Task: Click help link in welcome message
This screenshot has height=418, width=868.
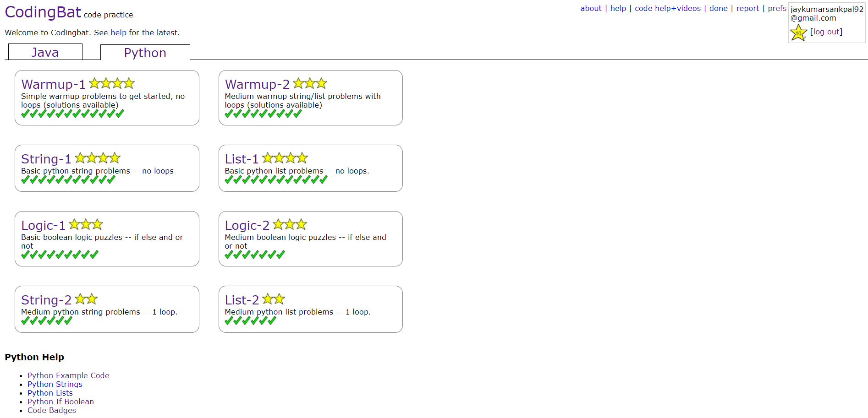Action: 118,33
